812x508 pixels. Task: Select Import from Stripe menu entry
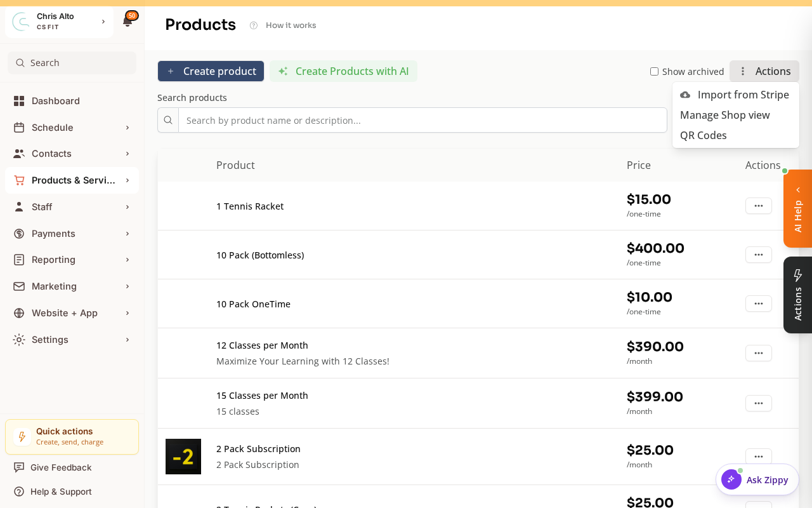tap(736, 95)
